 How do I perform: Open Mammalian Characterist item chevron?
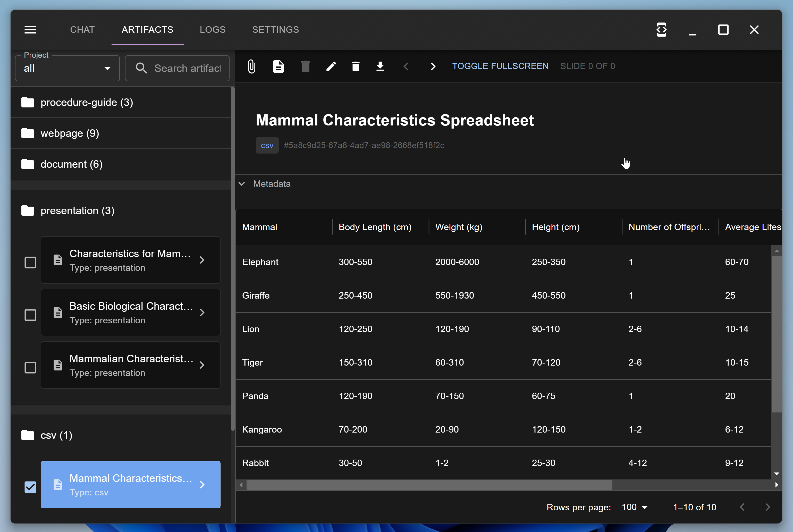click(x=202, y=365)
